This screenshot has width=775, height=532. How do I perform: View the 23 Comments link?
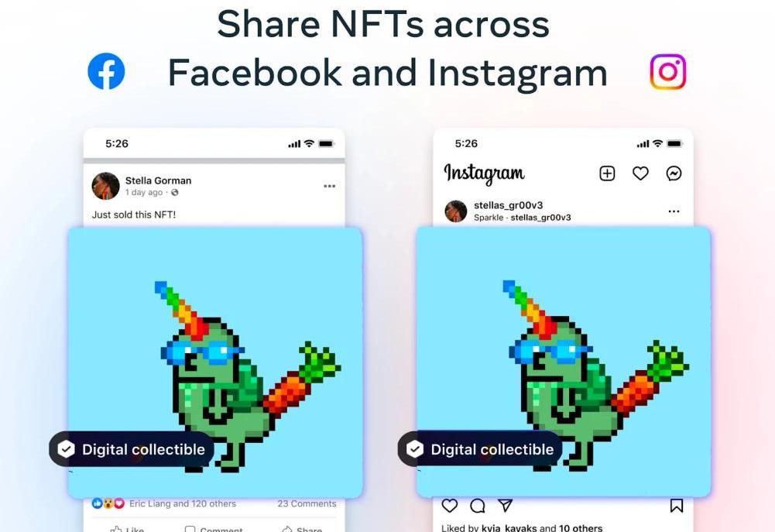tap(307, 503)
